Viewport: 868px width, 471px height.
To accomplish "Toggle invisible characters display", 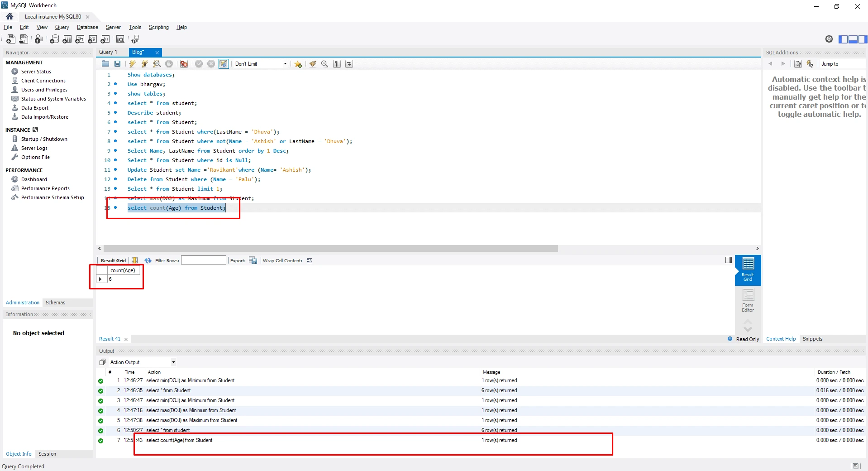I will point(337,64).
